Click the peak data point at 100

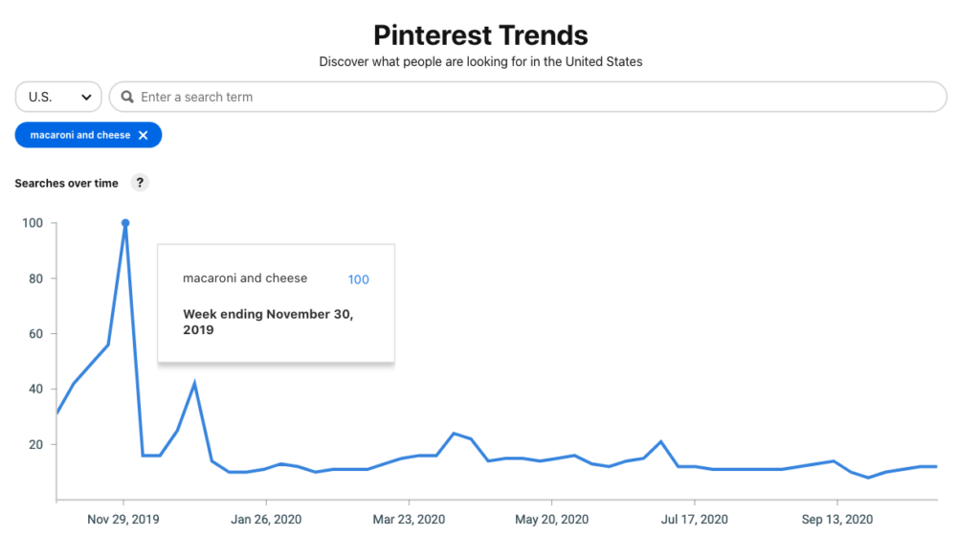pyautogui.click(x=125, y=223)
